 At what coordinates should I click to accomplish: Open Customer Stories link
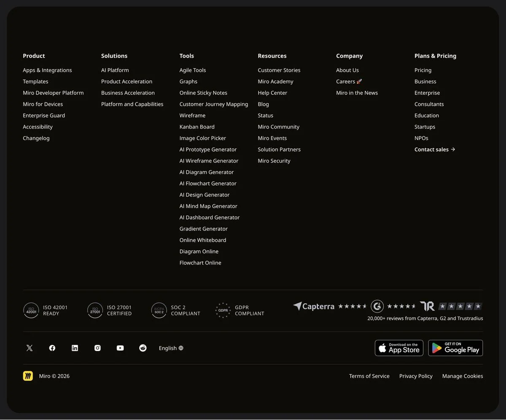pos(279,70)
